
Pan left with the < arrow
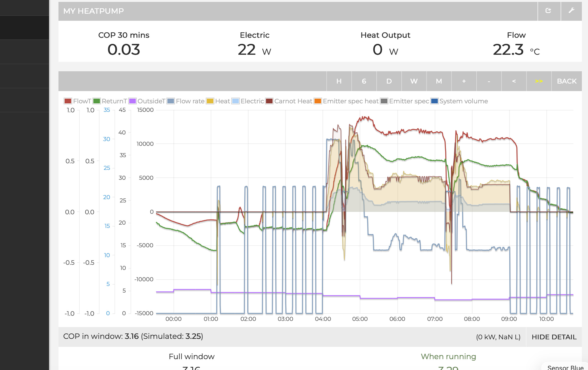point(514,81)
